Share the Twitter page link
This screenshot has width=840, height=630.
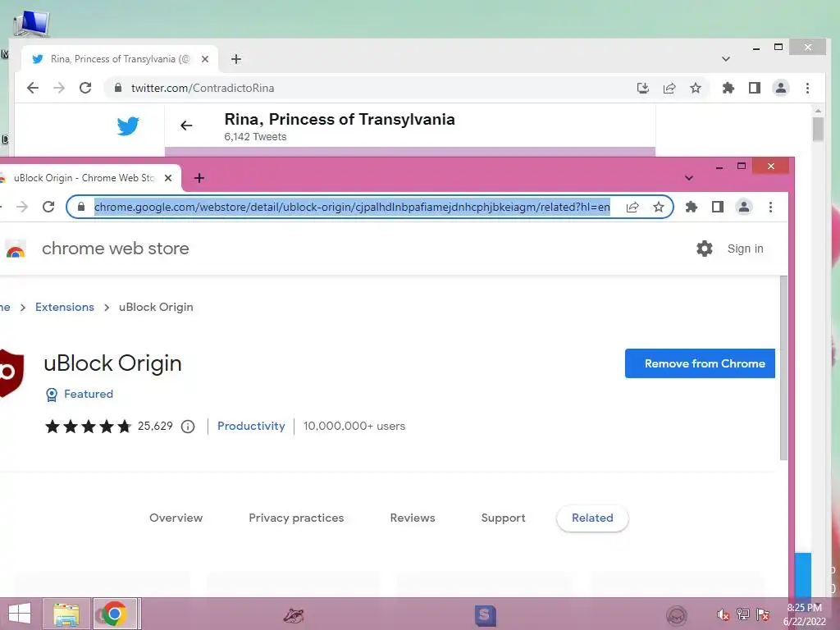(669, 88)
